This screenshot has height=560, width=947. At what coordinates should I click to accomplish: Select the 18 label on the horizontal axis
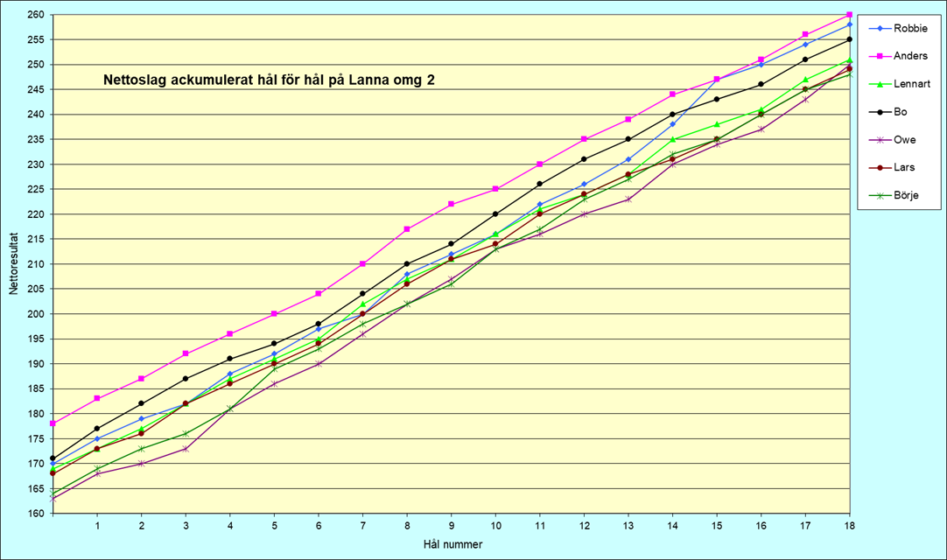(849, 526)
